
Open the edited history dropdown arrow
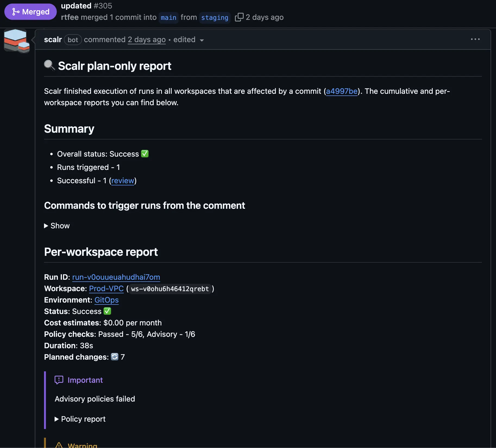[x=202, y=40]
